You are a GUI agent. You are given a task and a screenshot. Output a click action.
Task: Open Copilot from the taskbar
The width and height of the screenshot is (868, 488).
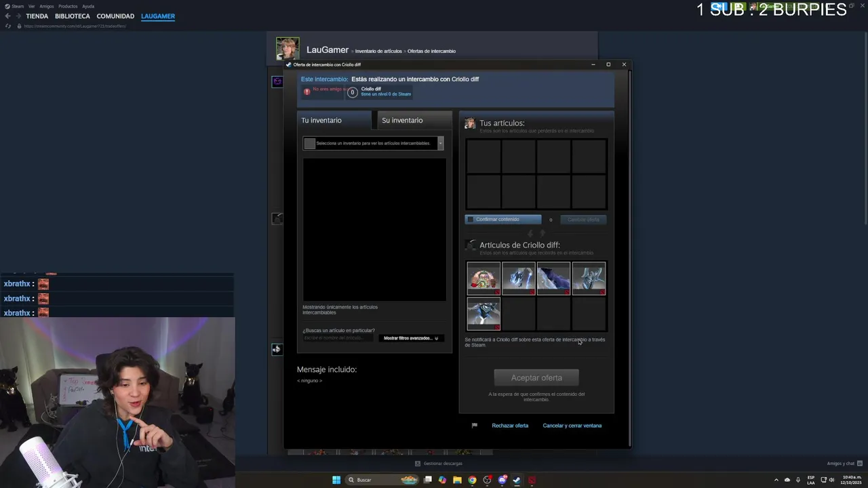[x=442, y=480]
